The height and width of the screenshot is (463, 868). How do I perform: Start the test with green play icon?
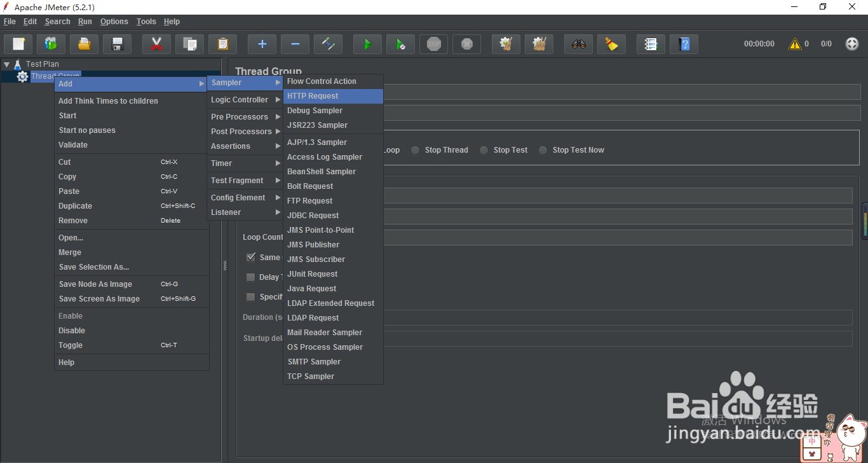(368, 44)
